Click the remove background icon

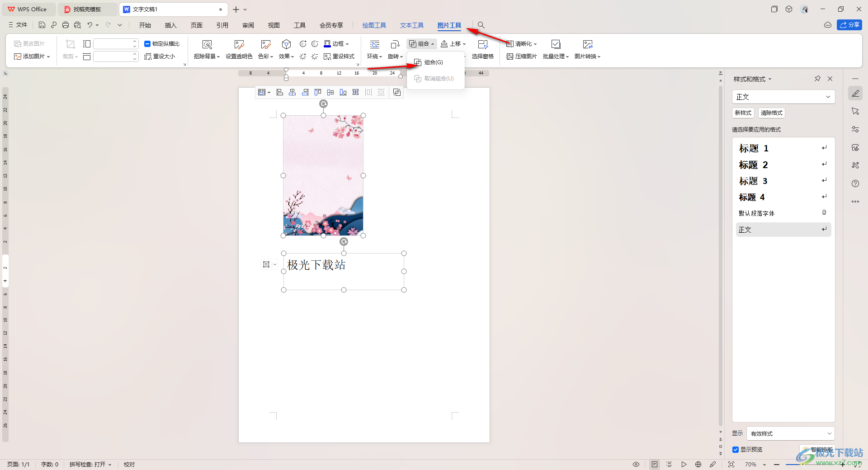(207, 44)
